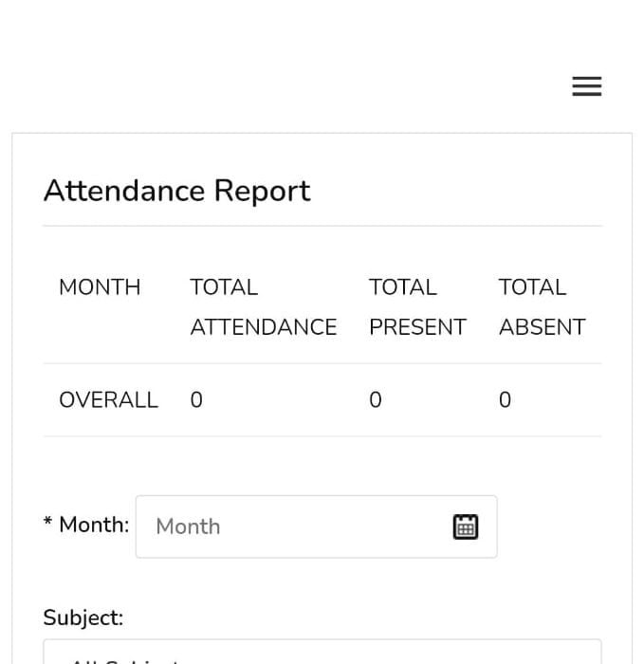The width and height of the screenshot is (644, 664).
Task: Click the required asterisk beside Month
Action: coord(47,522)
